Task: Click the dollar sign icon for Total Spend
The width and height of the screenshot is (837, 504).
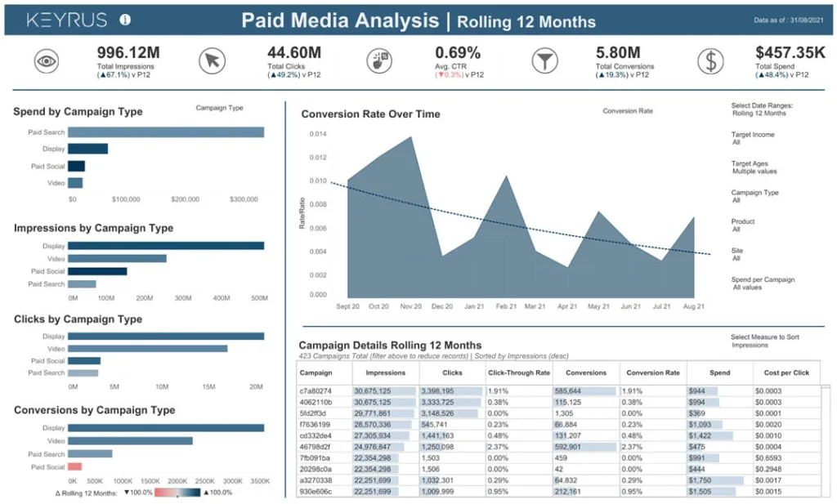Action: [710, 60]
